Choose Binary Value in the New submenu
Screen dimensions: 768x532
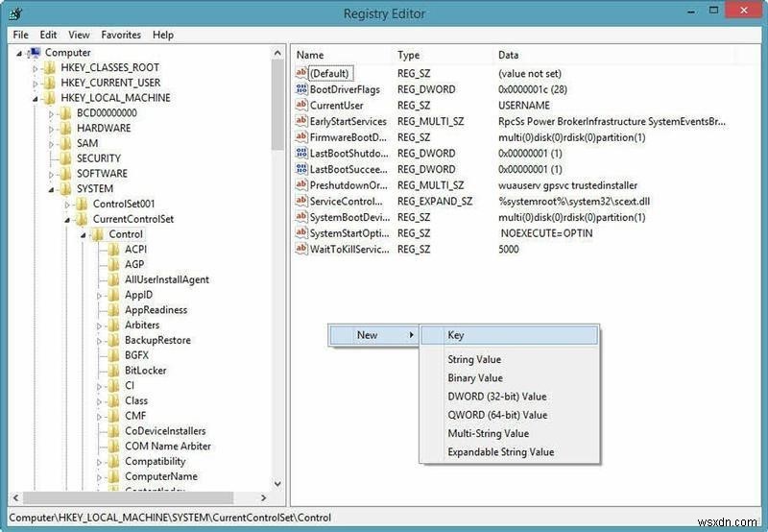510,378
